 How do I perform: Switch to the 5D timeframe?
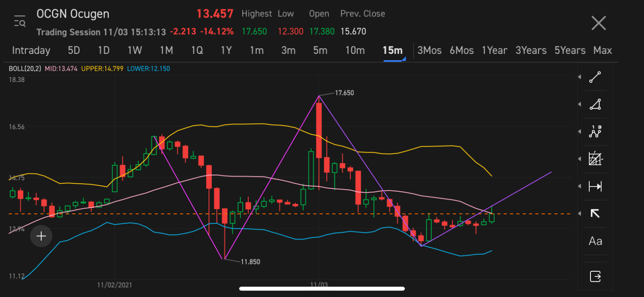coord(74,50)
